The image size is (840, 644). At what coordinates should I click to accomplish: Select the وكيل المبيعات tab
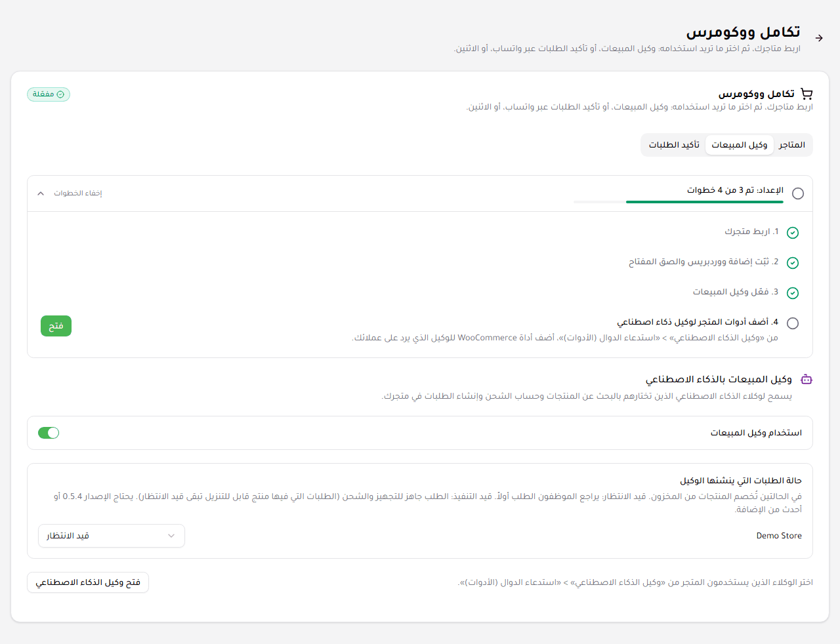pyautogui.click(x=740, y=145)
